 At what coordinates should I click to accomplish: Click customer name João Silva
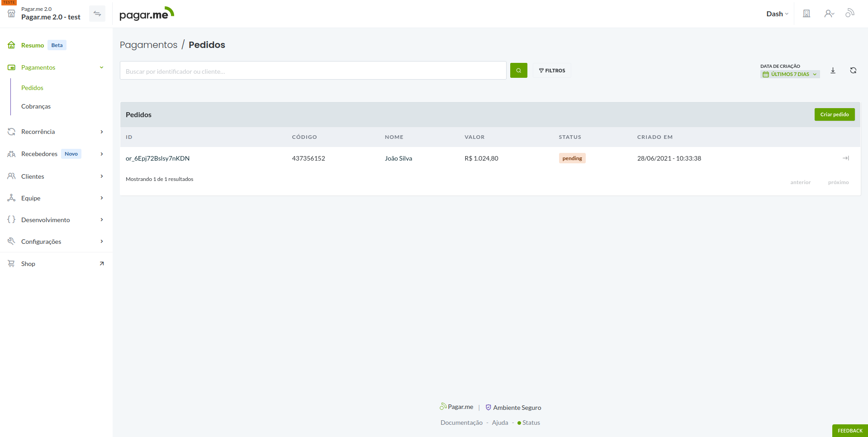point(398,158)
